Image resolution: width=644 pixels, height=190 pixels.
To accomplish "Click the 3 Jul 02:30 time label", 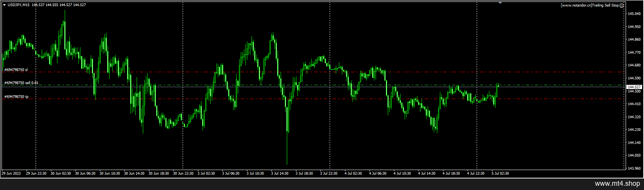I will pyautogui.click(x=206, y=173).
